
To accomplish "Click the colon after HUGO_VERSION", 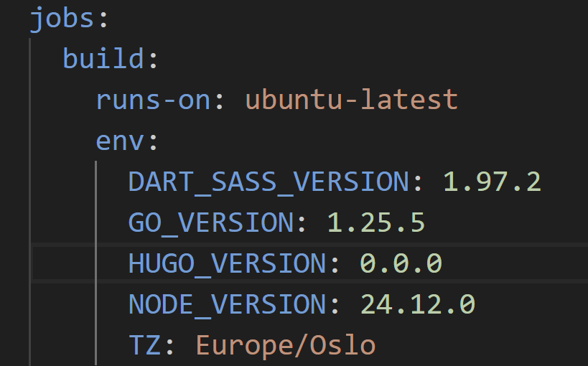I will [335, 263].
